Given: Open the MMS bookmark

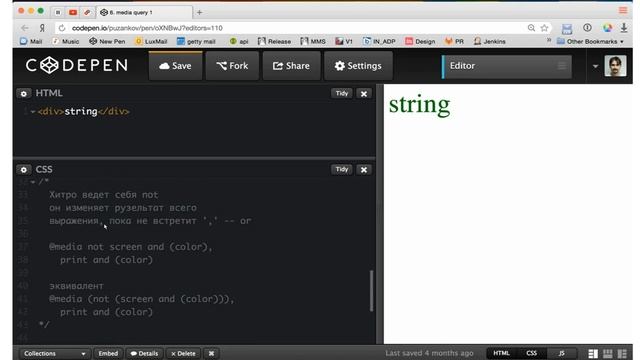Looking at the screenshot, I should 313,41.
